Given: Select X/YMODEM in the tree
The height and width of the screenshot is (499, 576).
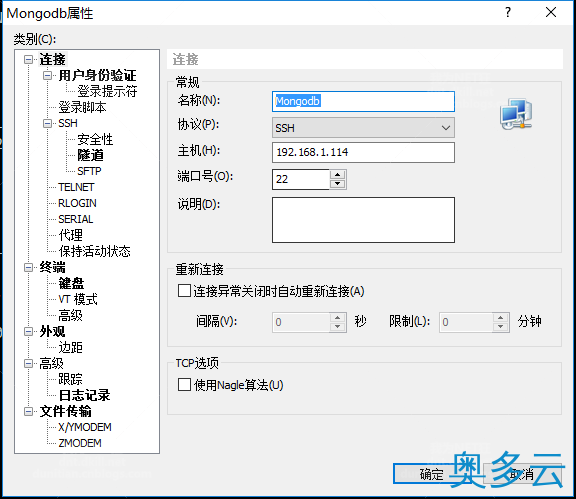Looking at the screenshot, I should point(85,427).
